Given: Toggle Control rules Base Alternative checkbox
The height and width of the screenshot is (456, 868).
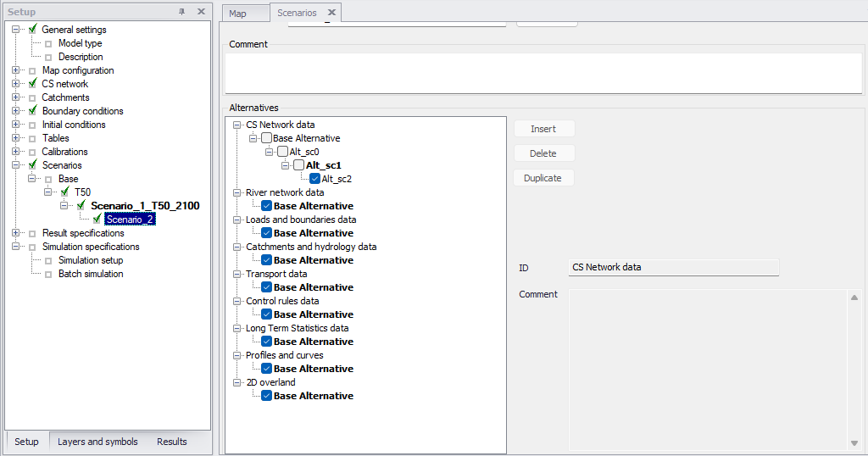Looking at the screenshot, I should pyautogui.click(x=266, y=314).
